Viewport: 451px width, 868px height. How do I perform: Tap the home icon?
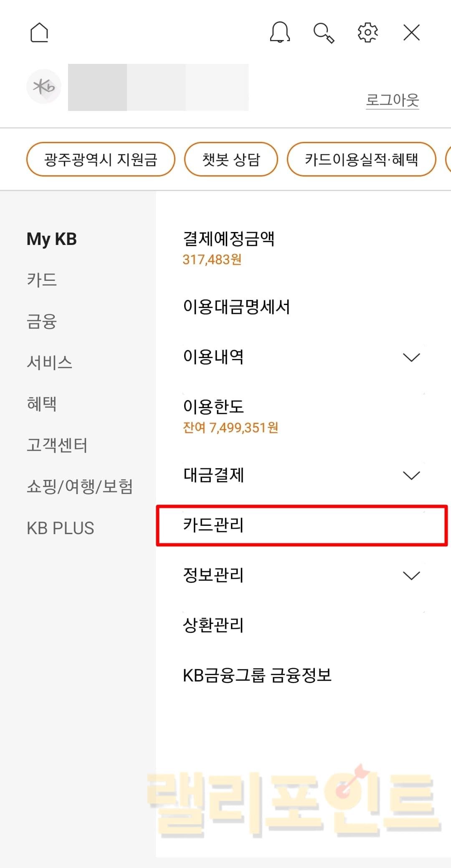39,33
